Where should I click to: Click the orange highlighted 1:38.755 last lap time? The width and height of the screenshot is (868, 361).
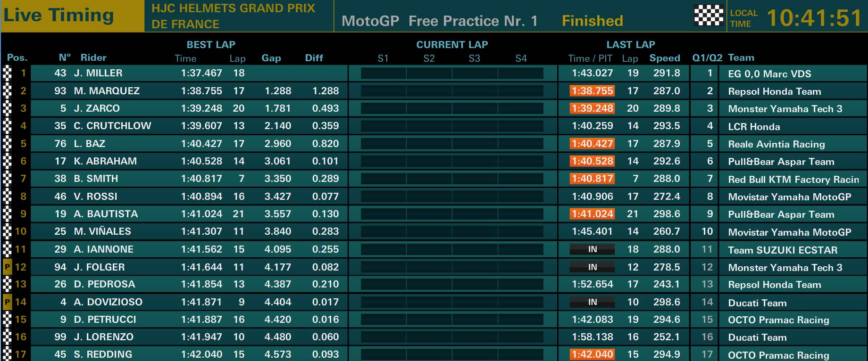tap(593, 91)
